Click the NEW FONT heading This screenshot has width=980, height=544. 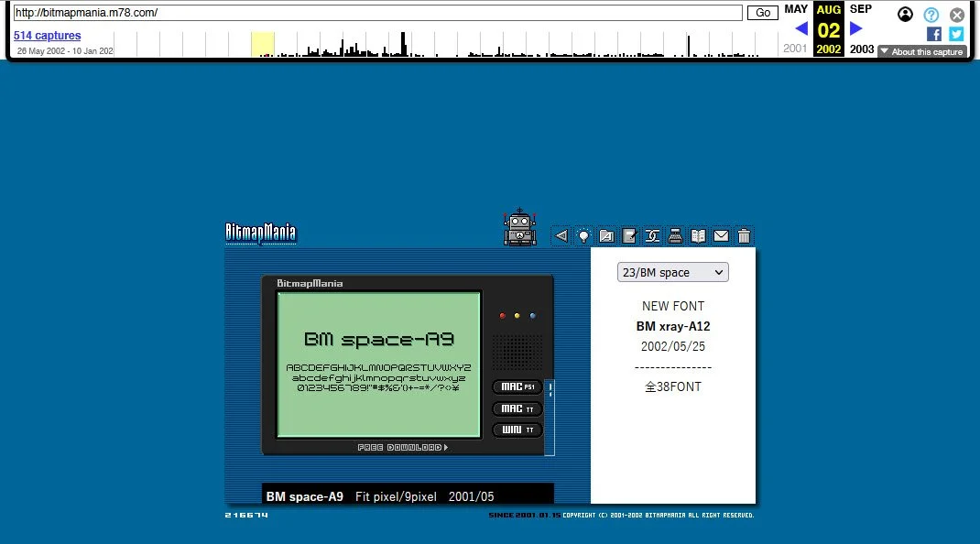coord(673,307)
